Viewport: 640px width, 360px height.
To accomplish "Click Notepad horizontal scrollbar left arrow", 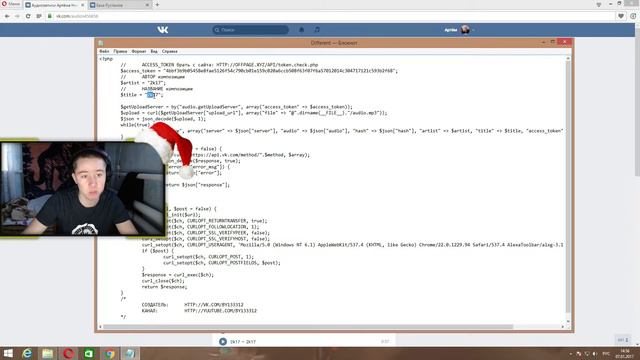I will tap(100, 327).
